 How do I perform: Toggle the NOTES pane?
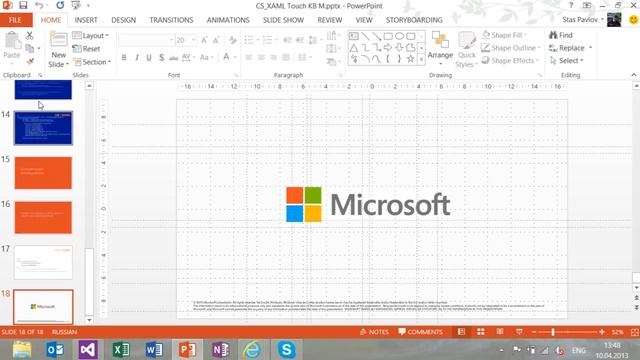click(x=374, y=332)
